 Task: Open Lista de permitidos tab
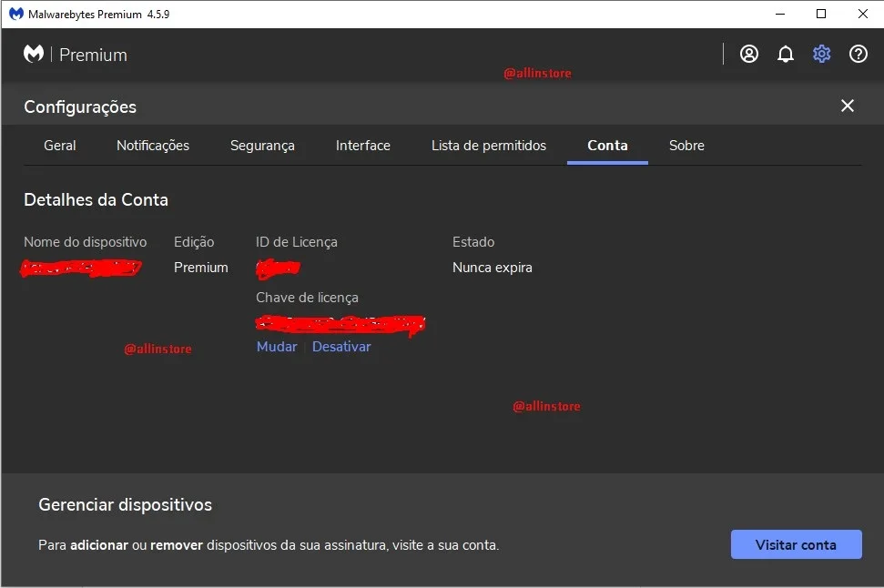pos(489,146)
